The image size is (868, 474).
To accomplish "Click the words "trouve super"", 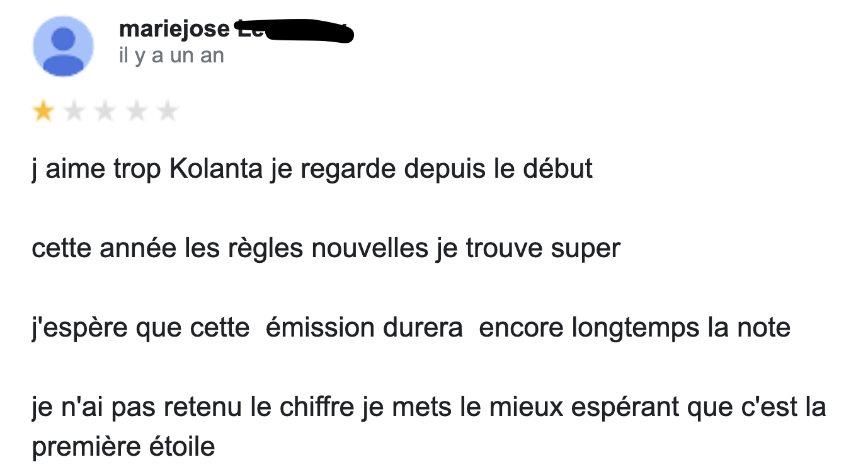I will tap(543, 248).
